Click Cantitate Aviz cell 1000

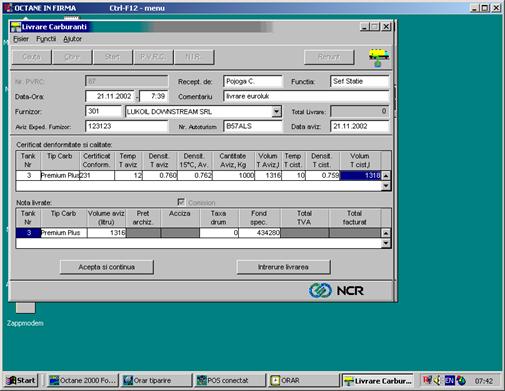234,175
